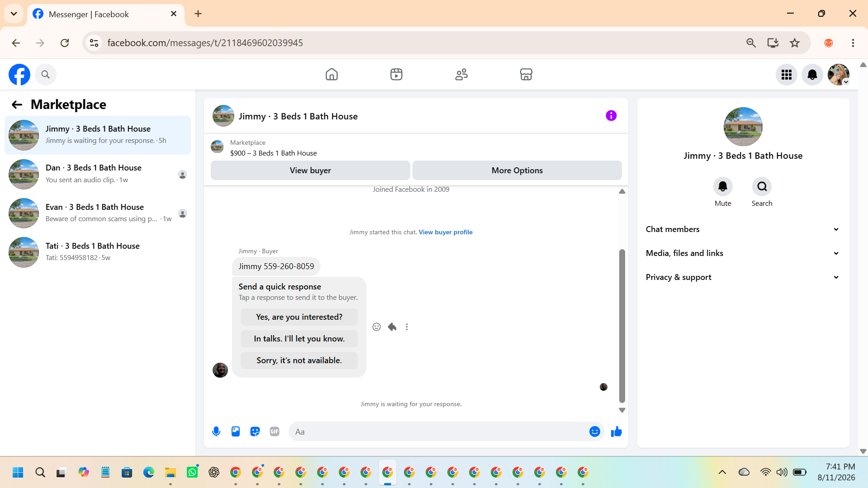Attach a photo using image icon
This screenshot has height=488, width=868.
tap(236, 431)
